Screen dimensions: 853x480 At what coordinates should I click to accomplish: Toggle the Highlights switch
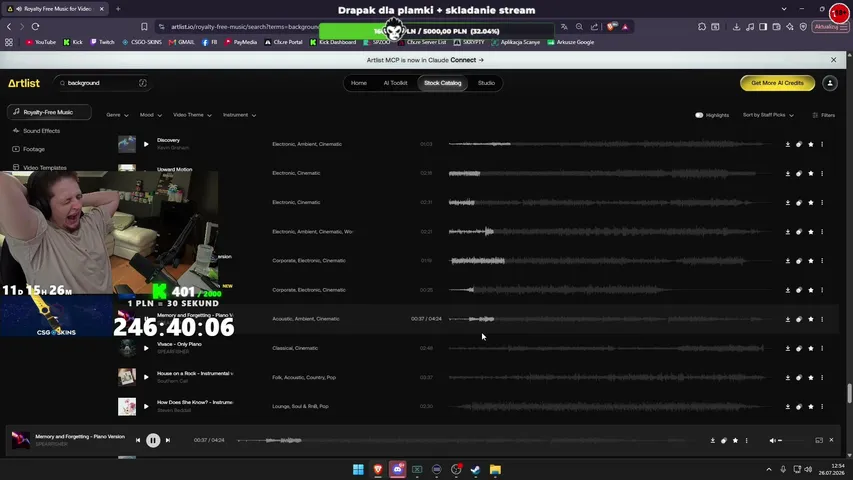click(699, 115)
